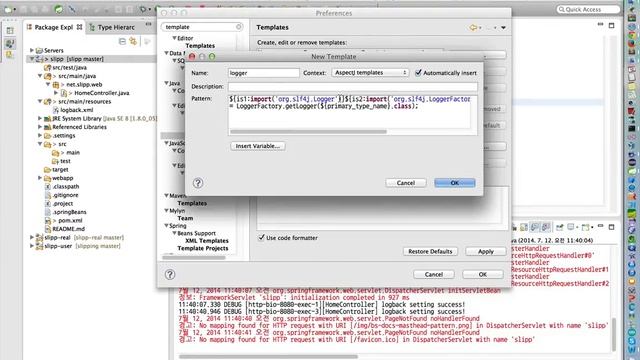The image size is (640, 360).
Task: Collapse Beans Support node in preferences tree
Action: pyautogui.click(x=174, y=233)
